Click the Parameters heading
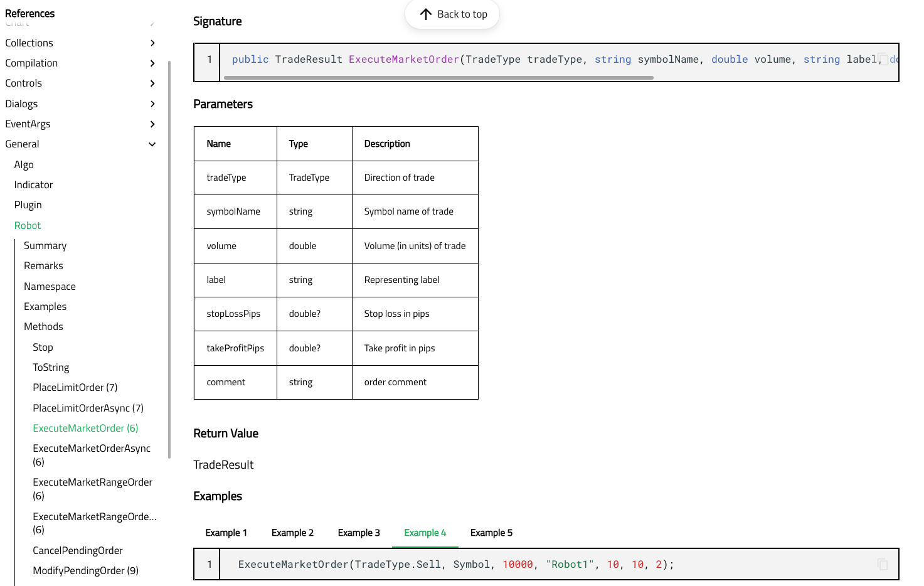Viewport: 924px width, 586px height. point(223,104)
